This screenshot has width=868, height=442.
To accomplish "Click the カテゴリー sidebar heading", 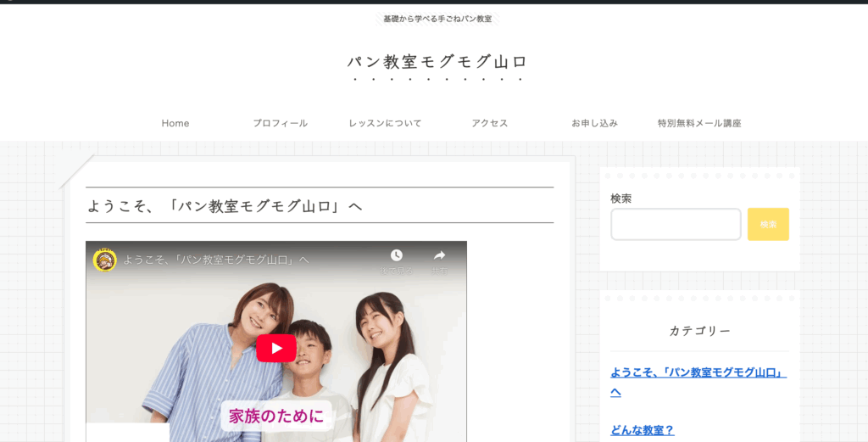I will tap(699, 331).
